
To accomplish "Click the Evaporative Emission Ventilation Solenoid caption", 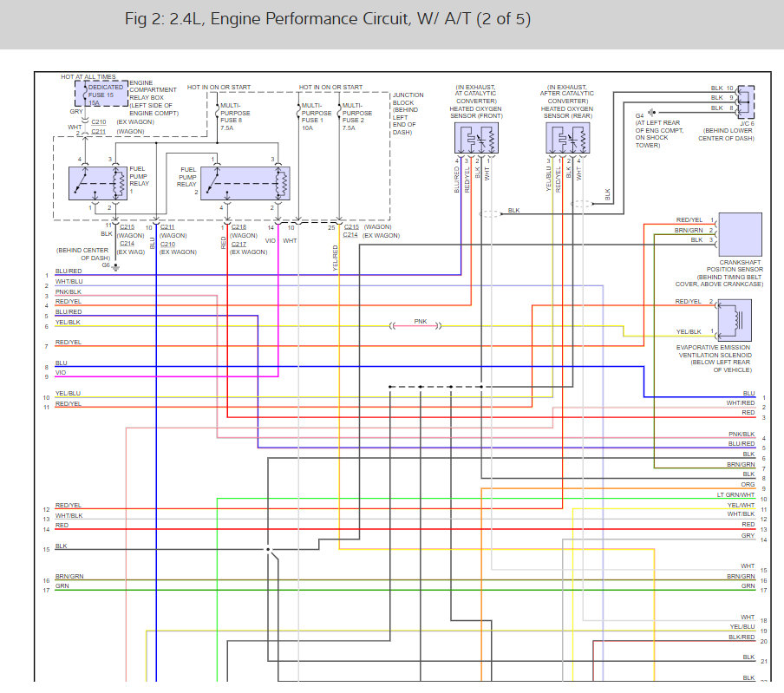I will point(714,358).
